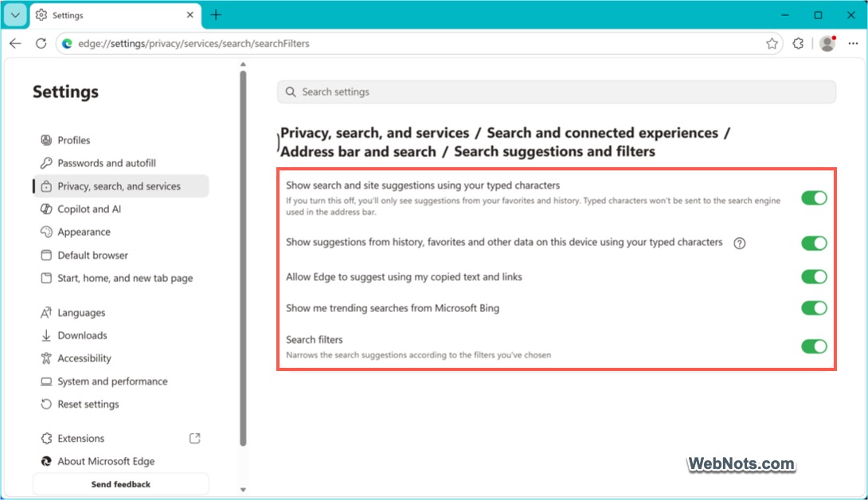
Task: Click the address bar URL field
Action: pyautogui.click(x=419, y=43)
